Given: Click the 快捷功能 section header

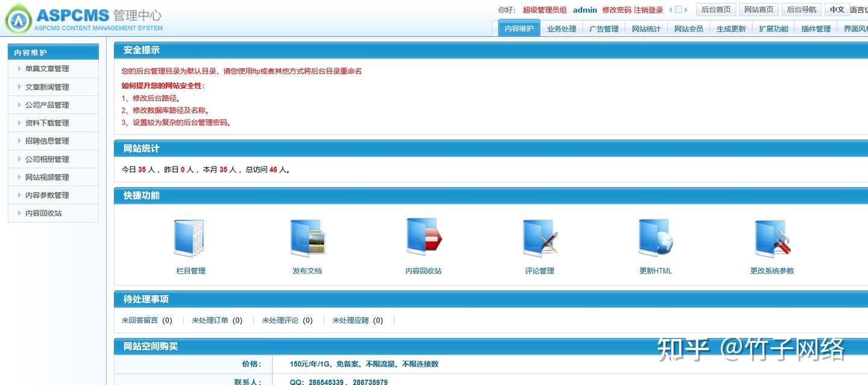Looking at the screenshot, I should pyautogui.click(x=491, y=196).
